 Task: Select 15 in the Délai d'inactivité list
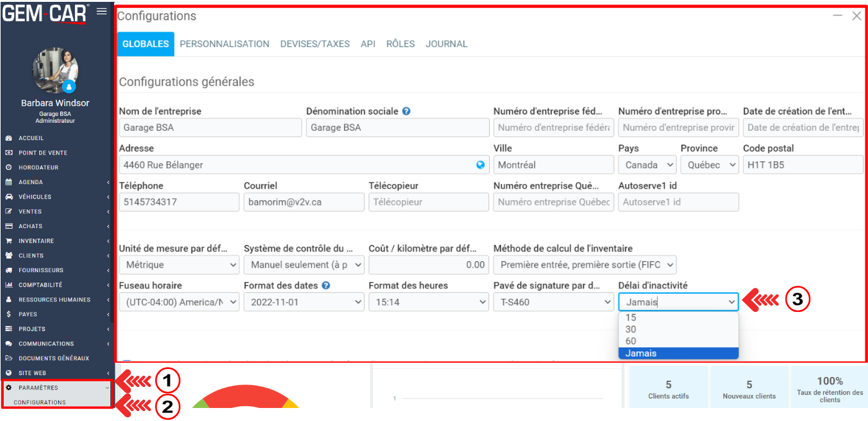click(631, 317)
